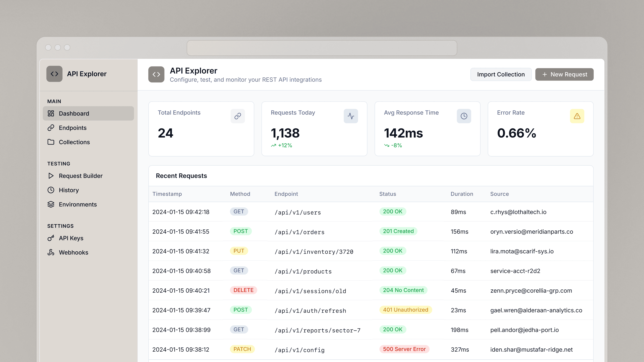Click the 0.66% error rate value
The image size is (644, 362).
[x=517, y=133]
